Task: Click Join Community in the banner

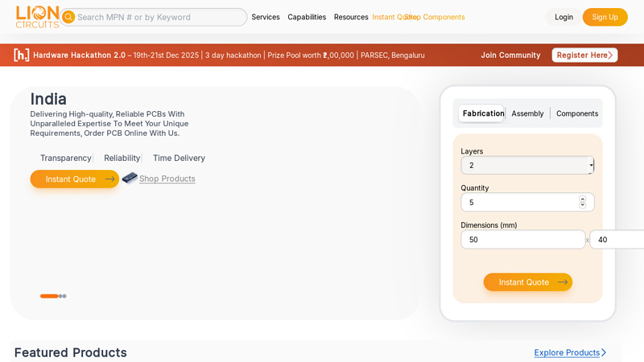Action: point(510,55)
